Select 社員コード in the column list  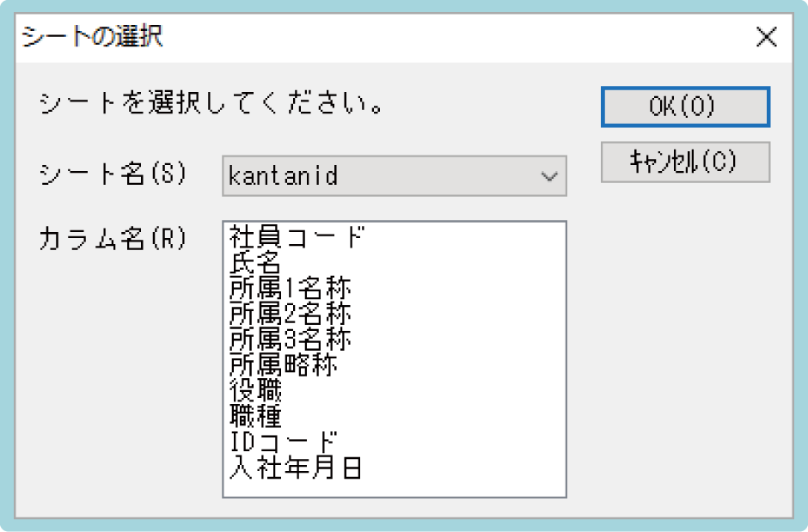(297, 235)
